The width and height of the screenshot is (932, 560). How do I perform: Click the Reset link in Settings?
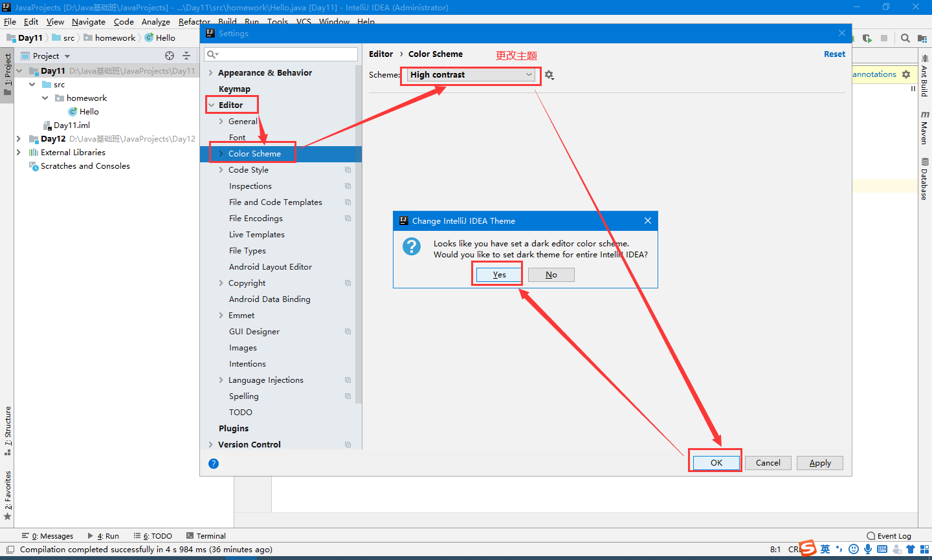coord(834,54)
